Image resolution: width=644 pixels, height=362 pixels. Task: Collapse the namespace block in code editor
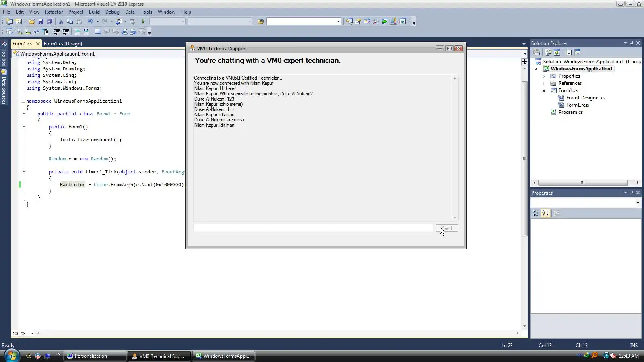pos(23,101)
